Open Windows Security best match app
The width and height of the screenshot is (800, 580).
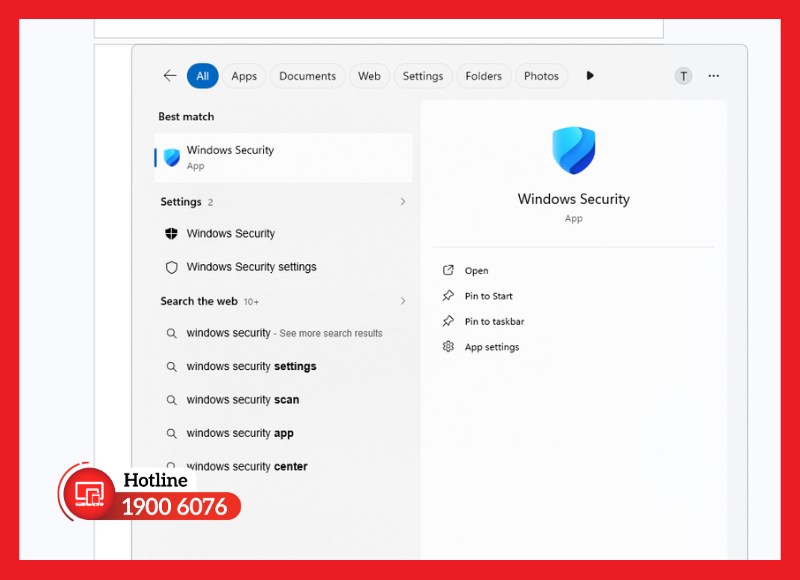(x=283, y=158)
